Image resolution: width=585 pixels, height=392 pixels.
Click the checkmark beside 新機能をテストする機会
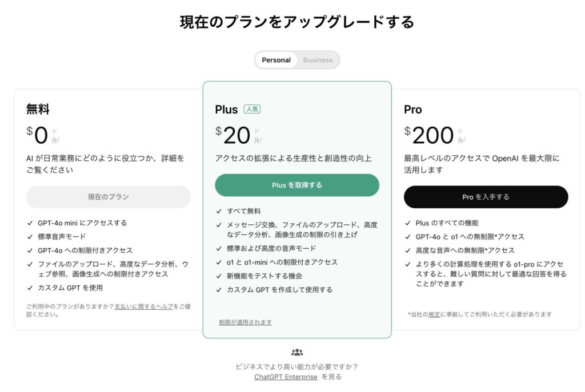point(219,276)
